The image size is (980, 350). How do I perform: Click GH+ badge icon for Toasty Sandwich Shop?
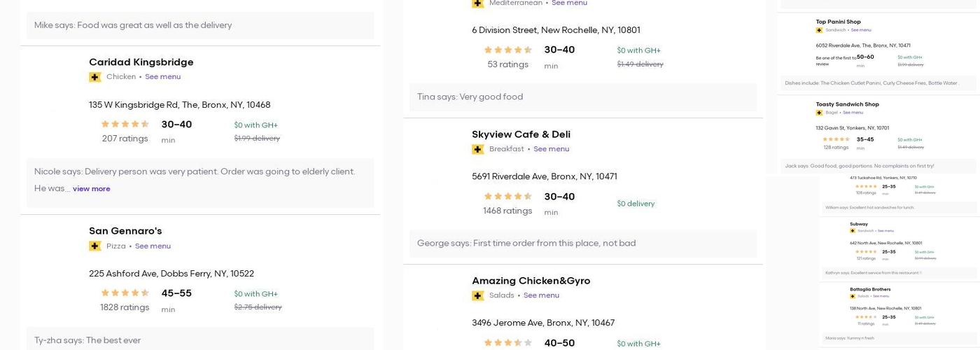pyautogui.click(x=819, y=113)
